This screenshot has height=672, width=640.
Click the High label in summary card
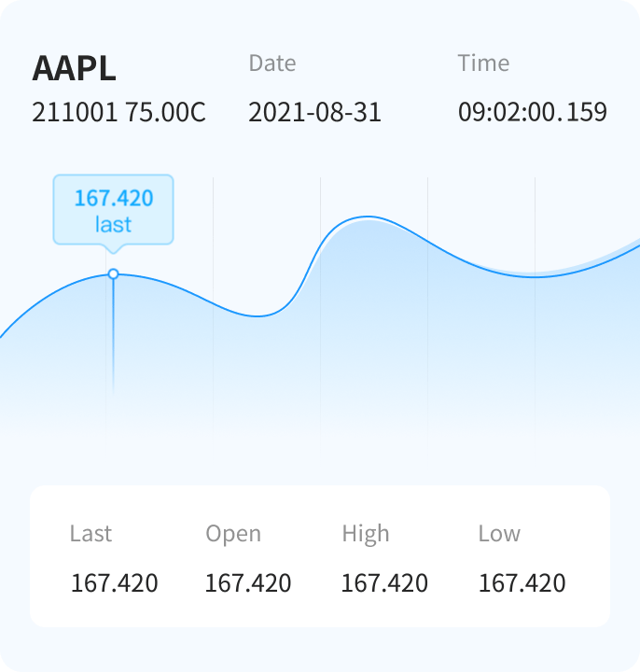point(366,534)
